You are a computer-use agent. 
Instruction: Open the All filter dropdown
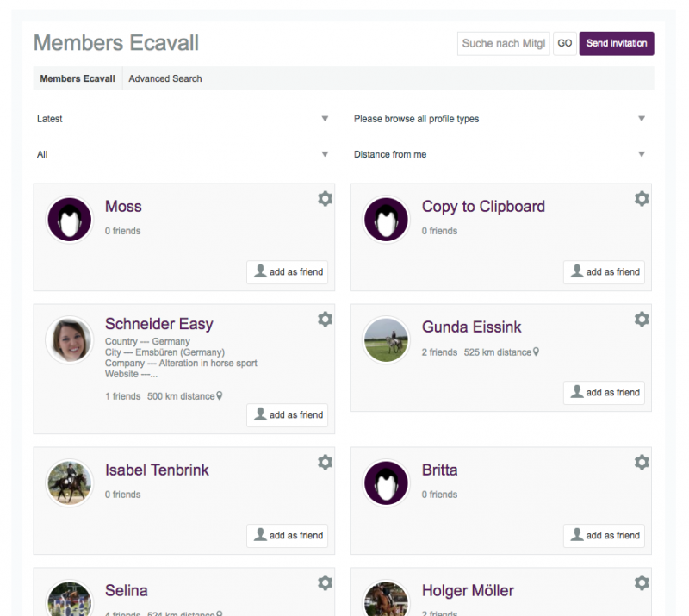pyautogui.click(x=183, y=154)
